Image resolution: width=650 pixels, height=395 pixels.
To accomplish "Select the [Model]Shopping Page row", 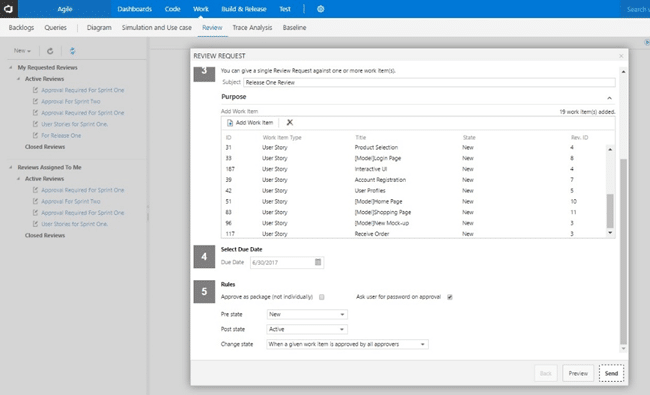I will (x=415, y=212).
